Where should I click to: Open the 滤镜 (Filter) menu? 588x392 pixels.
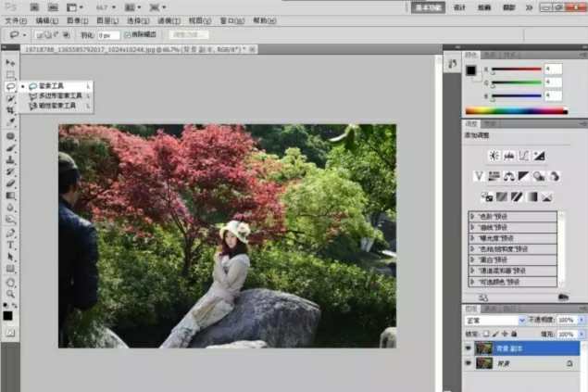tap(169, 20)
